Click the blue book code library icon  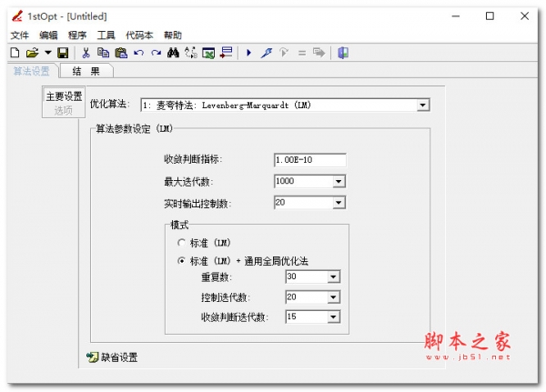click(x=343, y=53)
